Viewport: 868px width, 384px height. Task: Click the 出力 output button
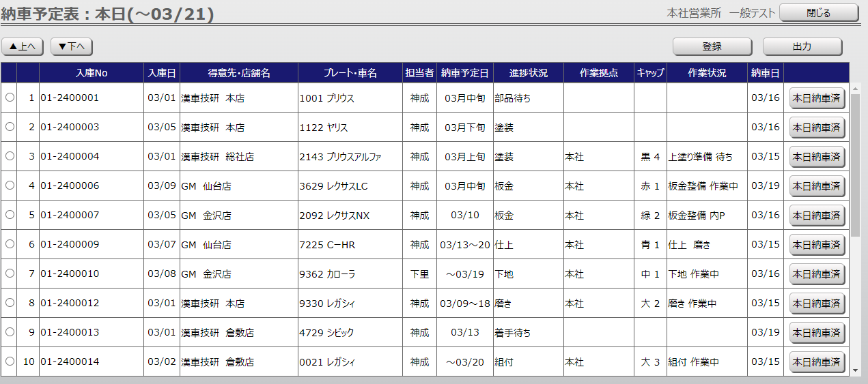[802, 46]
